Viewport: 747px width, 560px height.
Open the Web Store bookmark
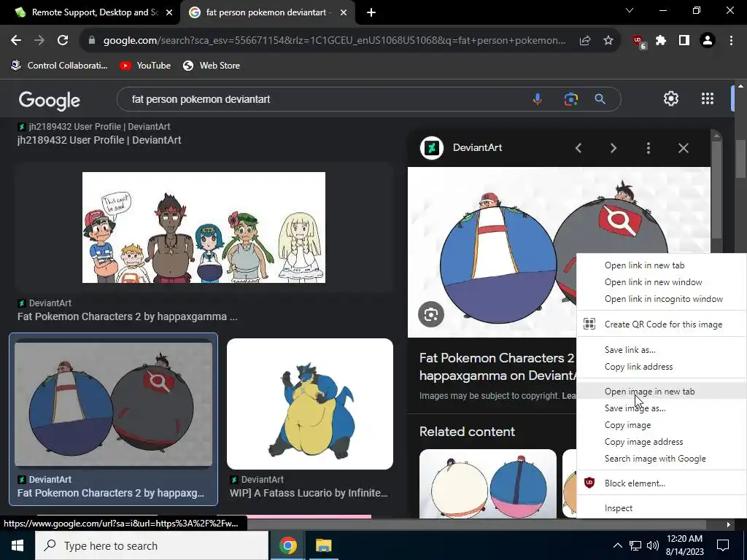(212, 65)
